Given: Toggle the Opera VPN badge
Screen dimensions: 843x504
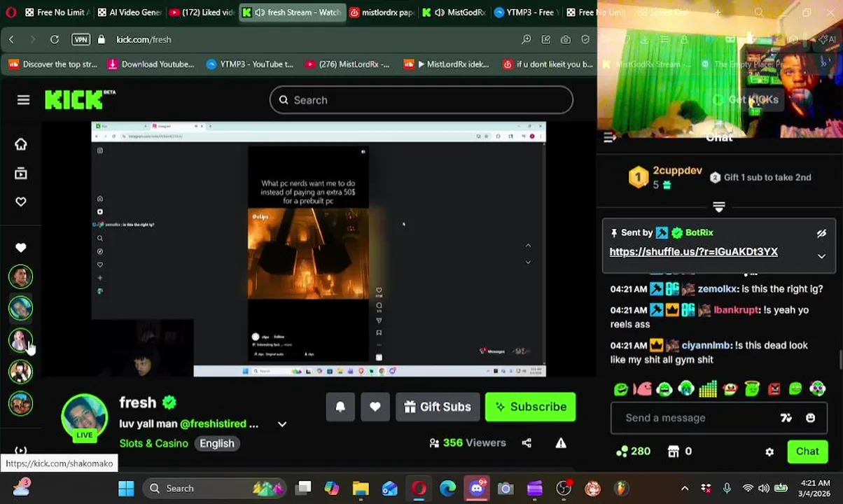Looking at the screenshot, I should click(81, 39).
